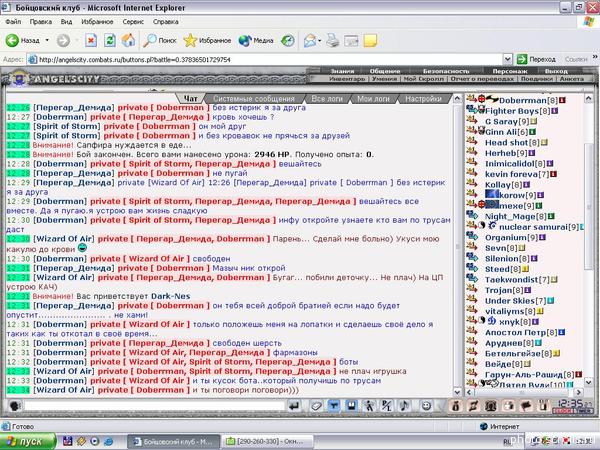
Task: Select player Doberrman[8] in list
Action: tap(528, 100)
